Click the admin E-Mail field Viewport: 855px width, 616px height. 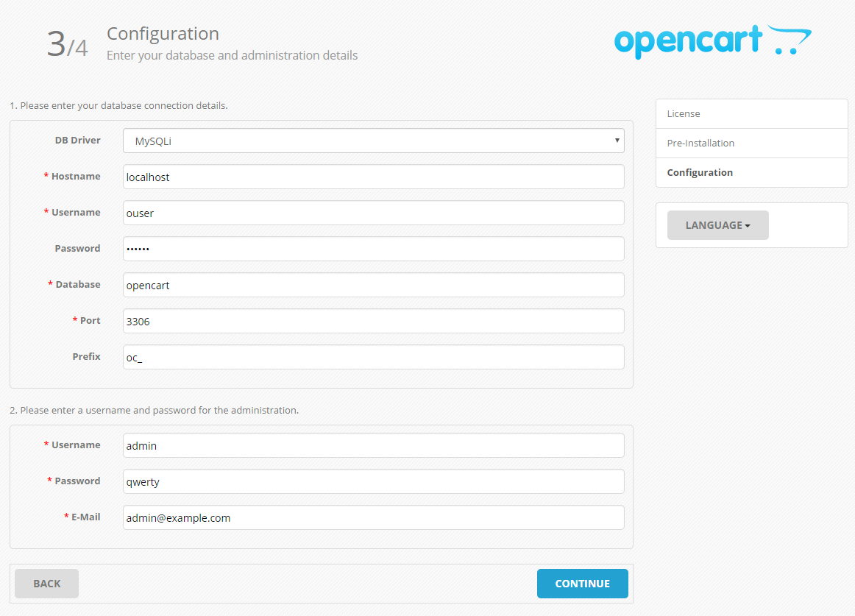[373, 517]
